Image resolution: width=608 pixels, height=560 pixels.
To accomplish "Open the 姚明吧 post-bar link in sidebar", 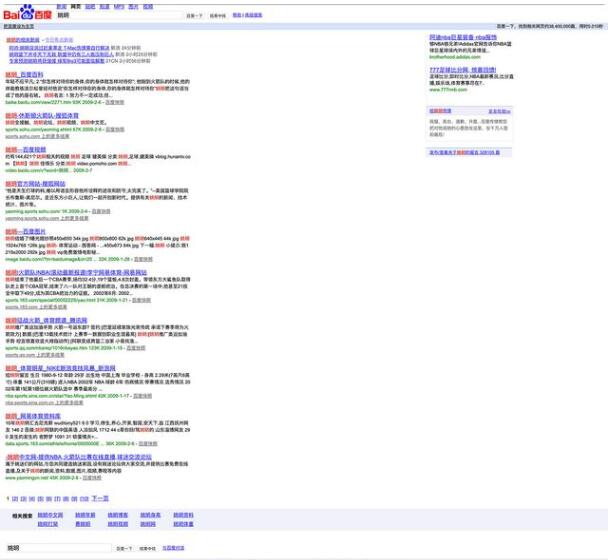I will tap(439, 111).
